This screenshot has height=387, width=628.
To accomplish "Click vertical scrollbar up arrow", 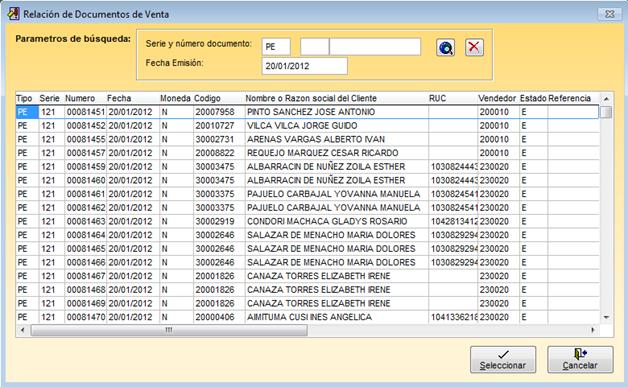I will (606, 99).
